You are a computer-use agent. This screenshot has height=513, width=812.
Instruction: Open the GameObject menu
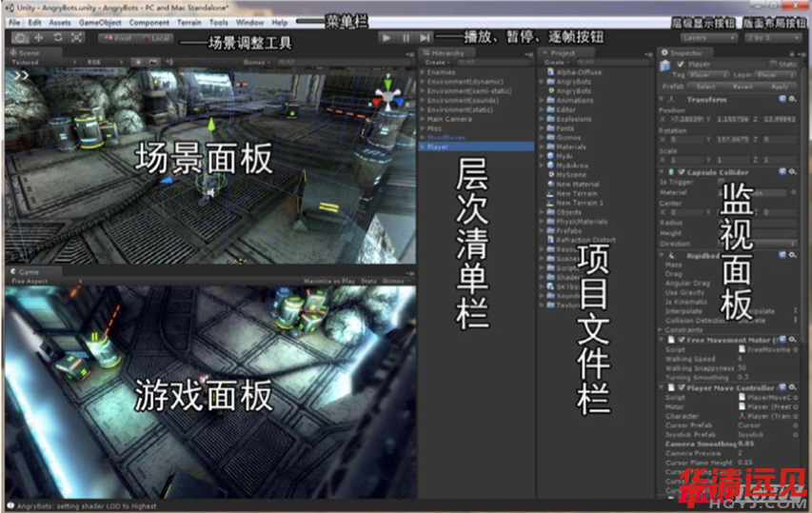tap(99, 22)
